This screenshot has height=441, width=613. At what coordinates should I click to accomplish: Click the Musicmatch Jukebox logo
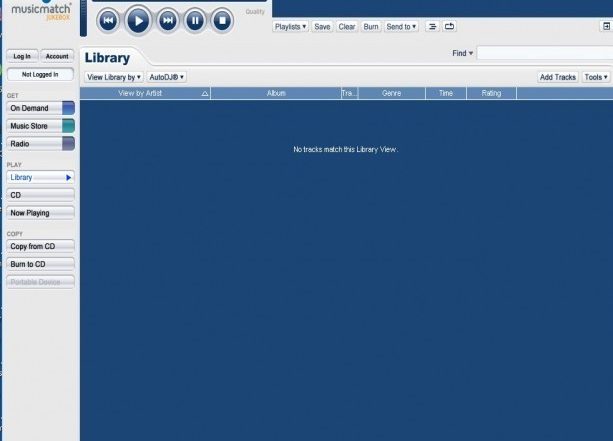(x=41, y=11)
